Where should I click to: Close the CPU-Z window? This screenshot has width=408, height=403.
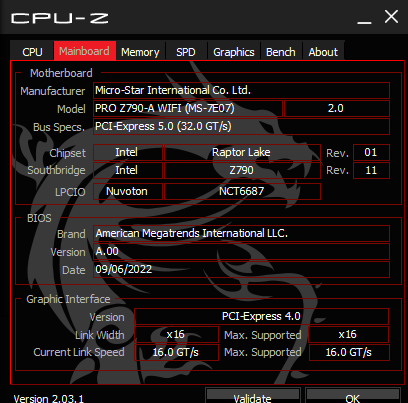click(x=391, y=16)
